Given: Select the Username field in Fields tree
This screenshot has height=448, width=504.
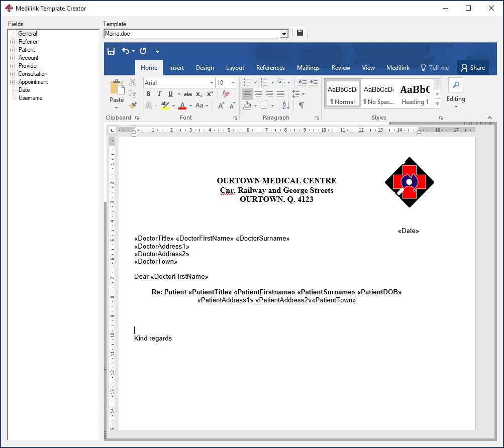Looking at the screenshot, I should click(x=31, y=98).
